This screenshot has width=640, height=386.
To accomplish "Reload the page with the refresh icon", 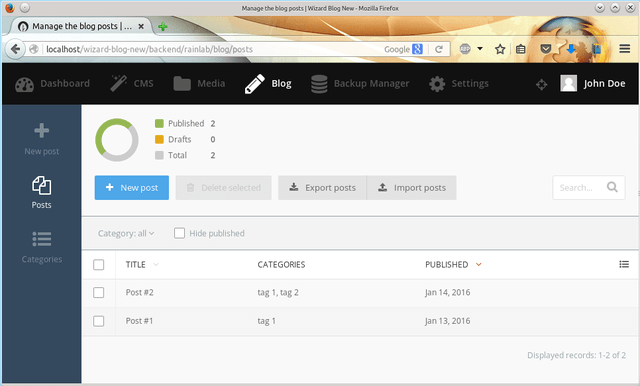I will [439, 49].
